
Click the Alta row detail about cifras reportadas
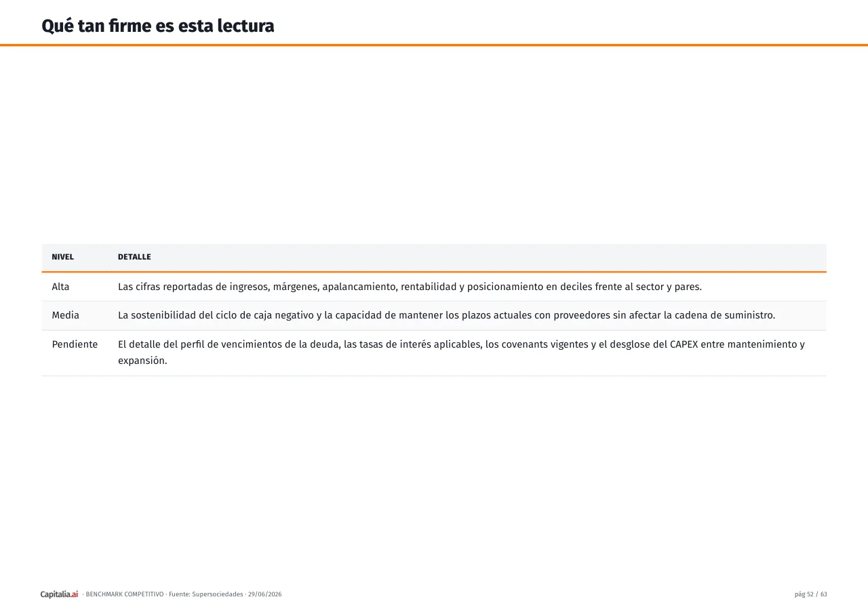[410, 287]
